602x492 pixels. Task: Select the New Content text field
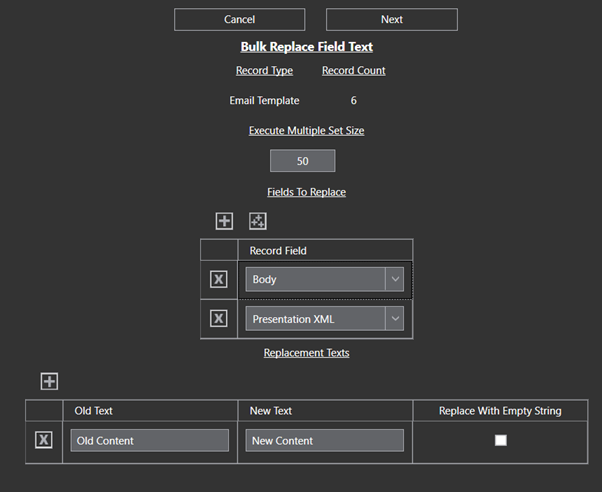point(324,440)
